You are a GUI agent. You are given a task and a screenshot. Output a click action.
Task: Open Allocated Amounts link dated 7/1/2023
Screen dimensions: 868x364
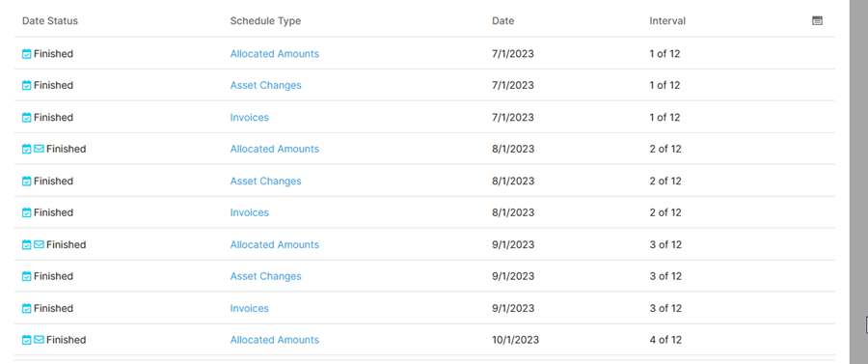point(275,54)
